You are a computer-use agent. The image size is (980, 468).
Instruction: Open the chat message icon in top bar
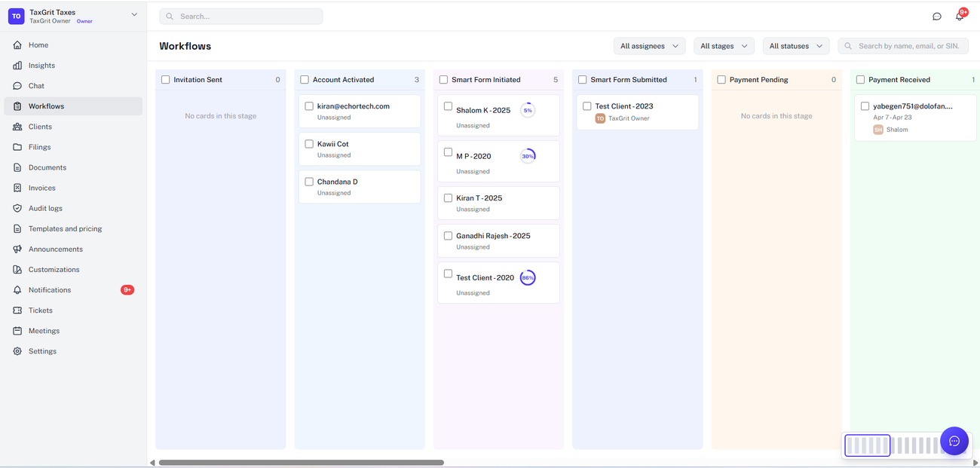point(937,16)
